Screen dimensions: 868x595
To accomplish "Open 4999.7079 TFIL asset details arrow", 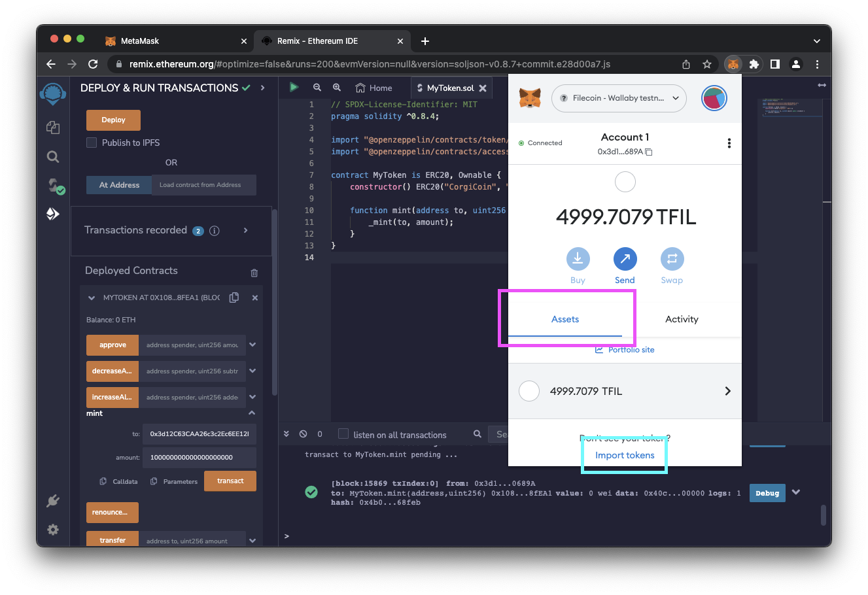I will (727, 391).
